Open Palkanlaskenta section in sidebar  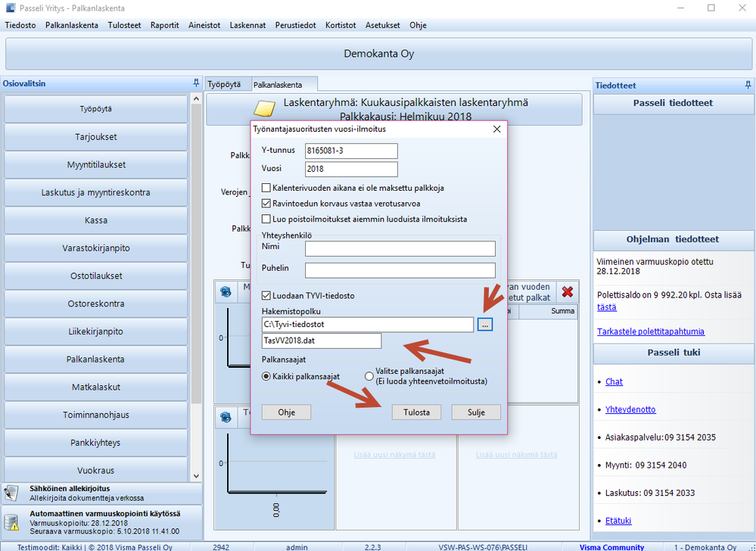96,360
